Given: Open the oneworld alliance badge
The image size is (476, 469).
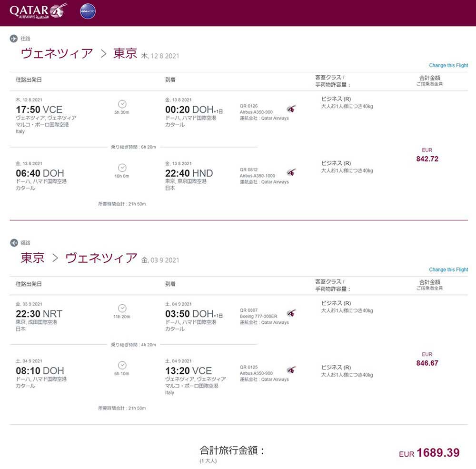Looking at the screenshot, I should (88, 11).
